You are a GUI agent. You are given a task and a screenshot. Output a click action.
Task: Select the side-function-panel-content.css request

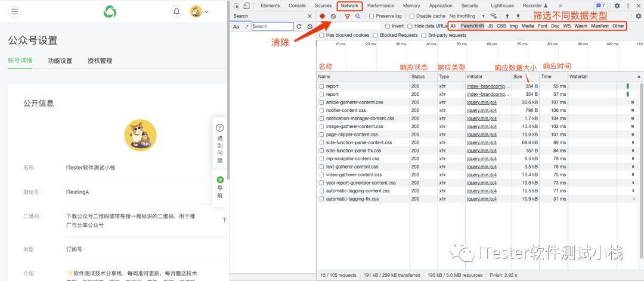[359, 143]
